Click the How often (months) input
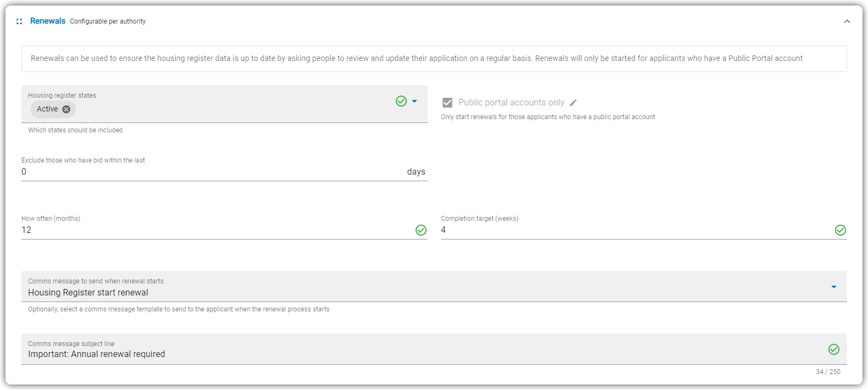 218,230
